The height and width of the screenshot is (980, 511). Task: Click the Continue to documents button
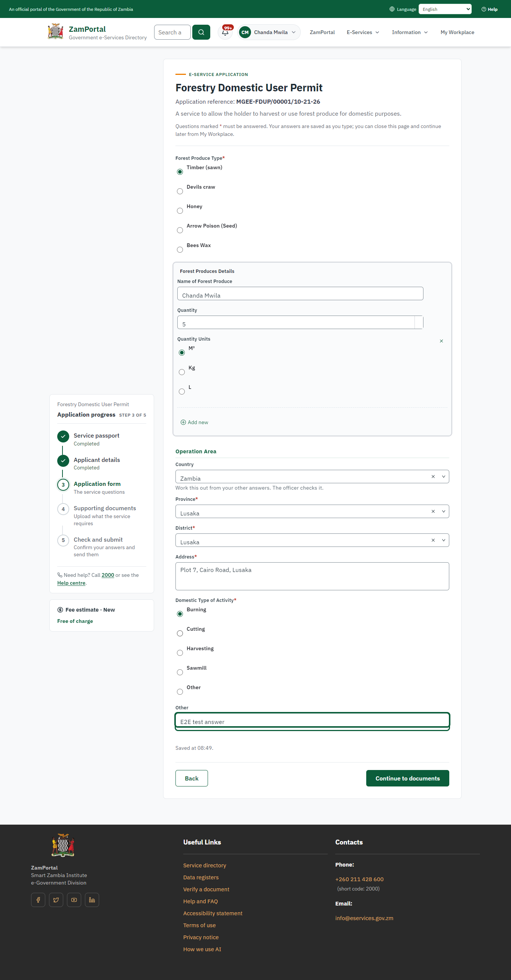coord(408,778)
